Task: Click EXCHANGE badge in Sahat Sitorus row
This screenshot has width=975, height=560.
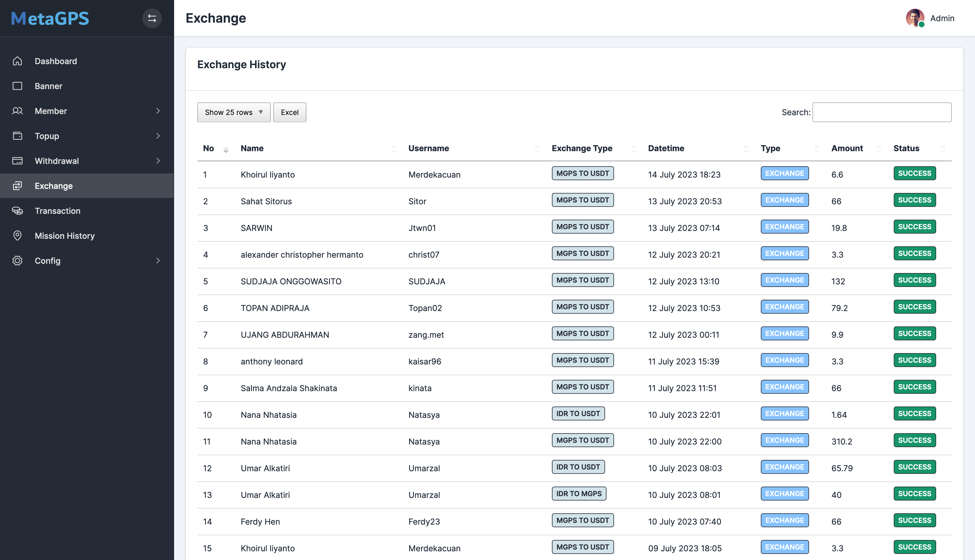Action: click(x=785, y=200)
